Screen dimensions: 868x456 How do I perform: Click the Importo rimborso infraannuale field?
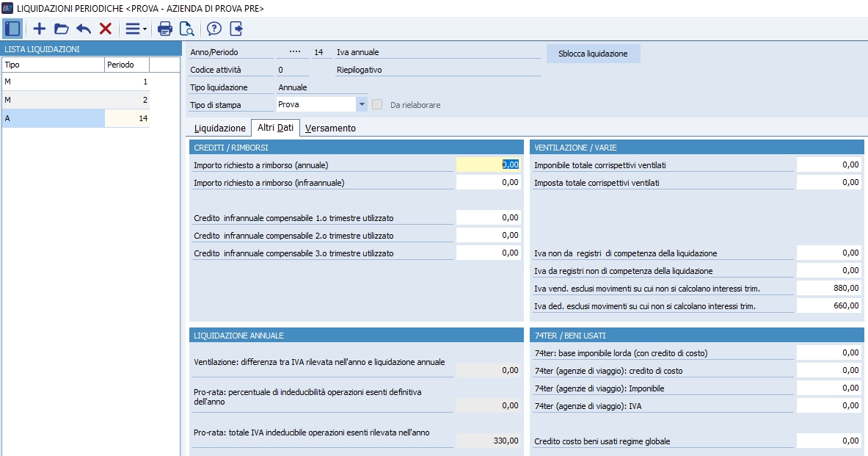[x=489, y=183]
